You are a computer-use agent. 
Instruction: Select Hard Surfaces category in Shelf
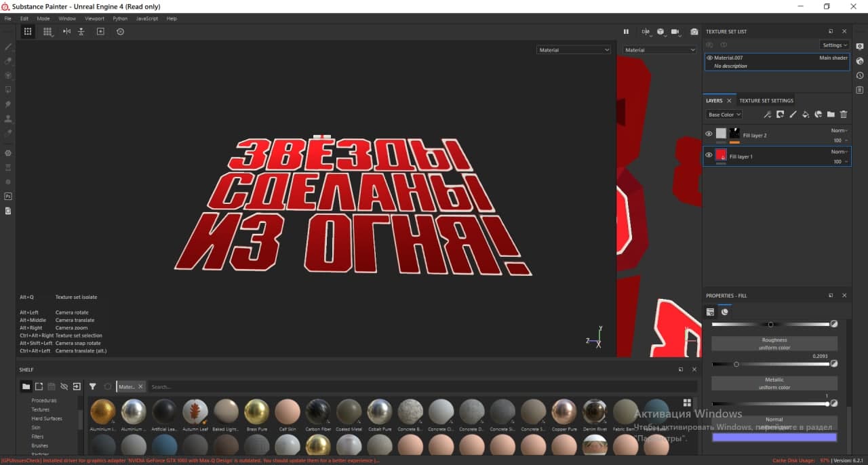click(x=47, y=418)
